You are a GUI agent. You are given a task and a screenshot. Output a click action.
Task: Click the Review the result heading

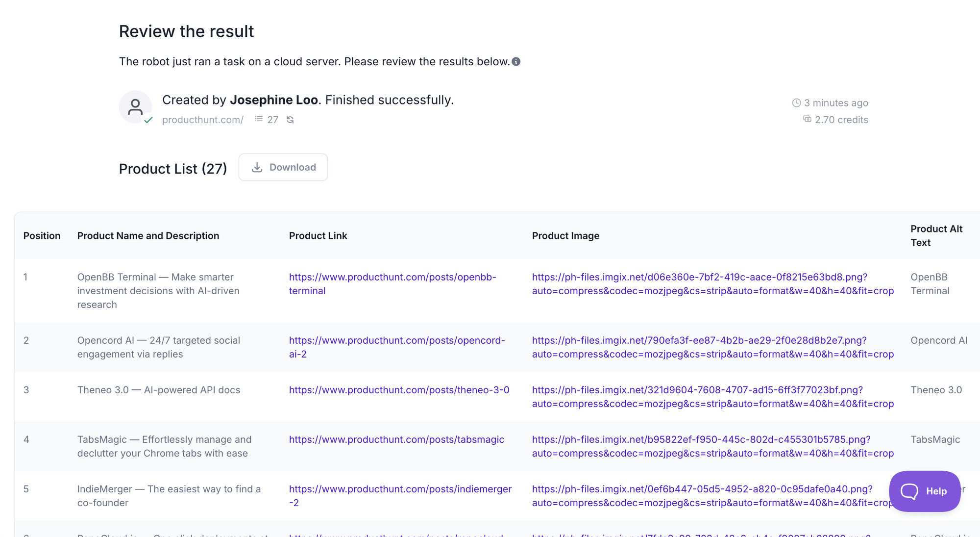click(186, 31)
